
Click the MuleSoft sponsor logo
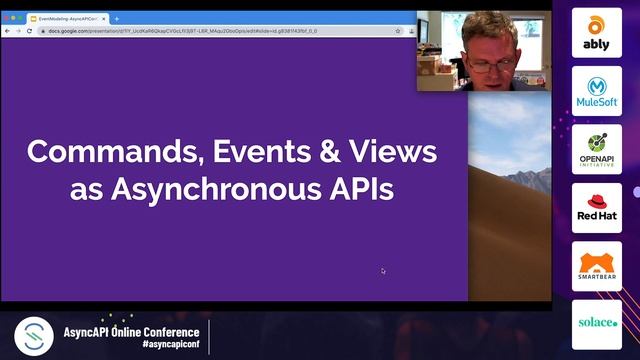coord(597,91)
